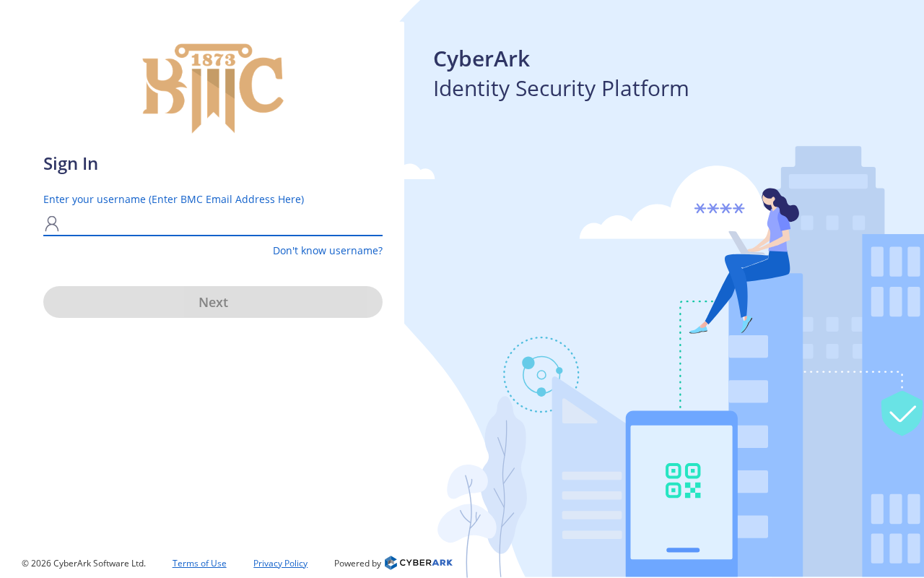
Task: Click the dotted circle orbit graphic
Action: point(541,374)
